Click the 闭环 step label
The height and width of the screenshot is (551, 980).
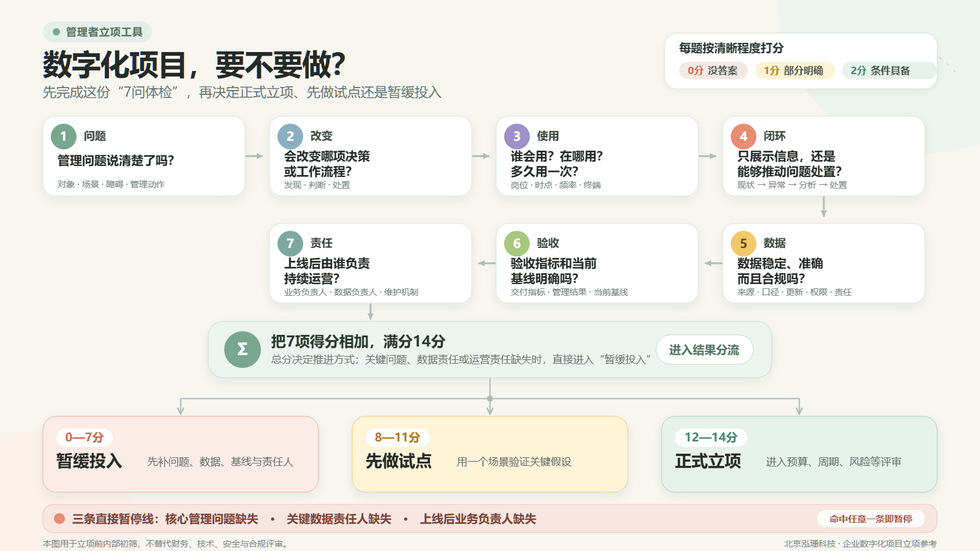775,136
